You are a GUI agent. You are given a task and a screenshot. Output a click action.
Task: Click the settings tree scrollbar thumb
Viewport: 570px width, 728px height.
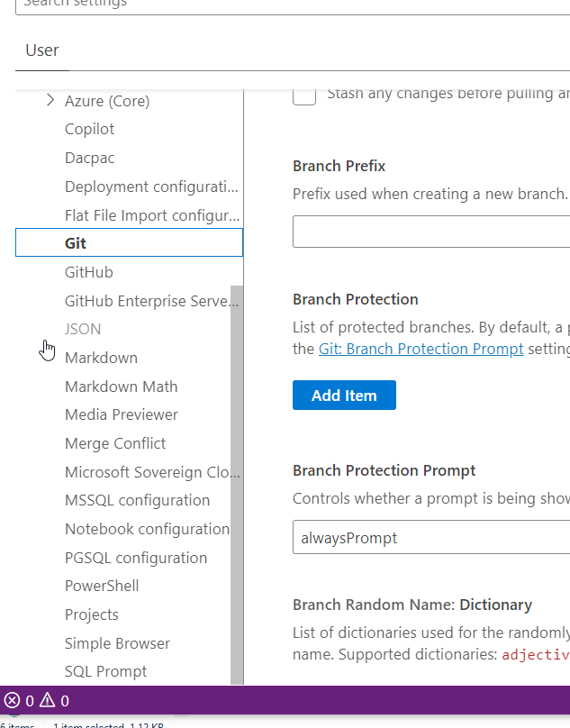click(x=237, y=487)
